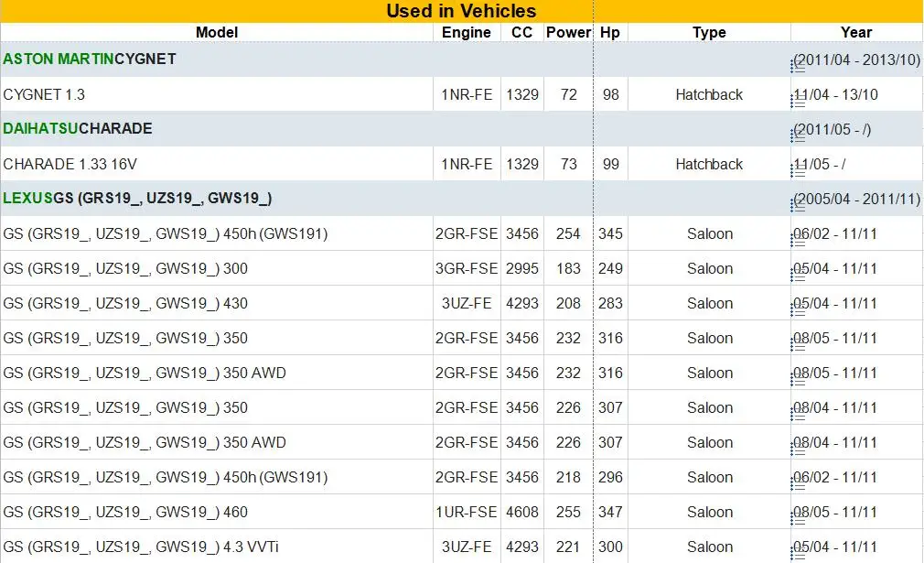The width and height of the screenshot is (924, 563).
Task: Click Hatchback in the CYGNET 1.3 row
Action: pyautogui.click(x=709, y=94)
